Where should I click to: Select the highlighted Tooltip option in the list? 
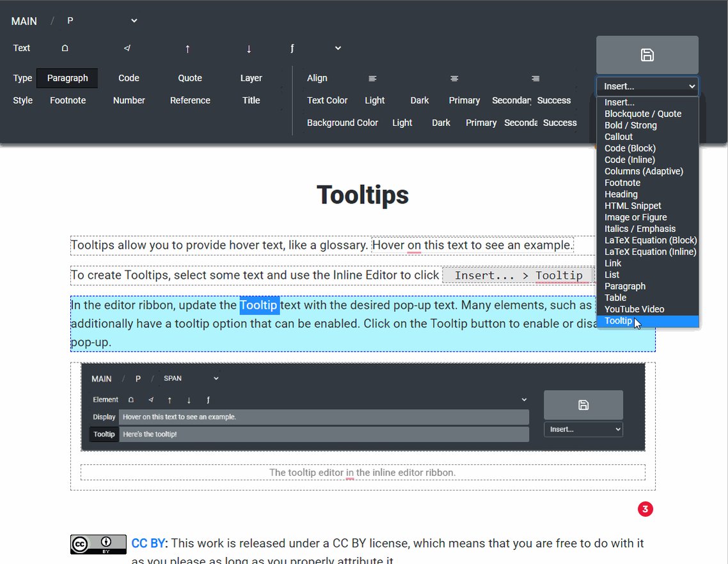[647, 321]
